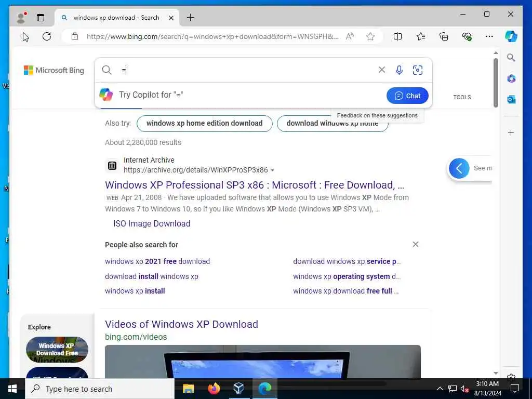Open Copilot sidebar icon
This screenshot has height=399, width=532.
click(x=511, y=36)
